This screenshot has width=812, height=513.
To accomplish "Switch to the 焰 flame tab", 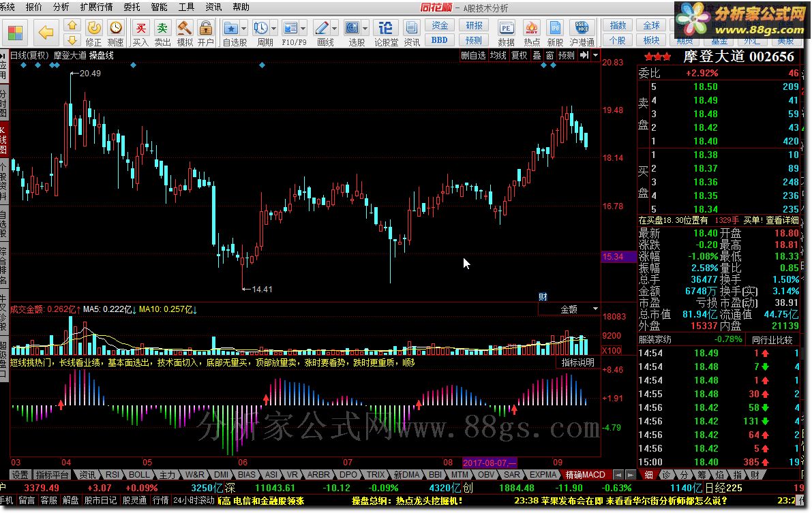I will point(719,475).
